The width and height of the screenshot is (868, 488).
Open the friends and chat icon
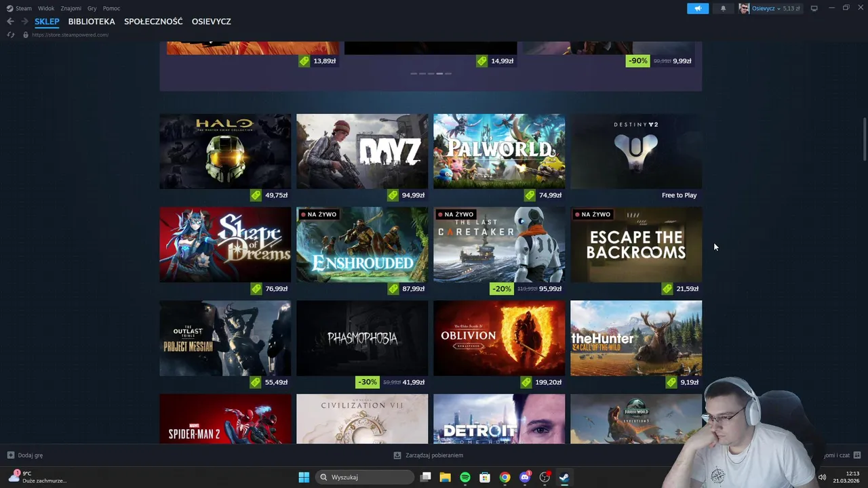(x=857, y=455)
